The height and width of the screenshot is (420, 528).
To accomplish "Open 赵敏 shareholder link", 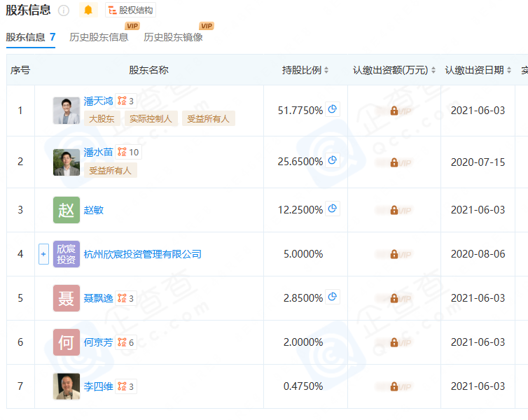I will click(x=94, y=210).
